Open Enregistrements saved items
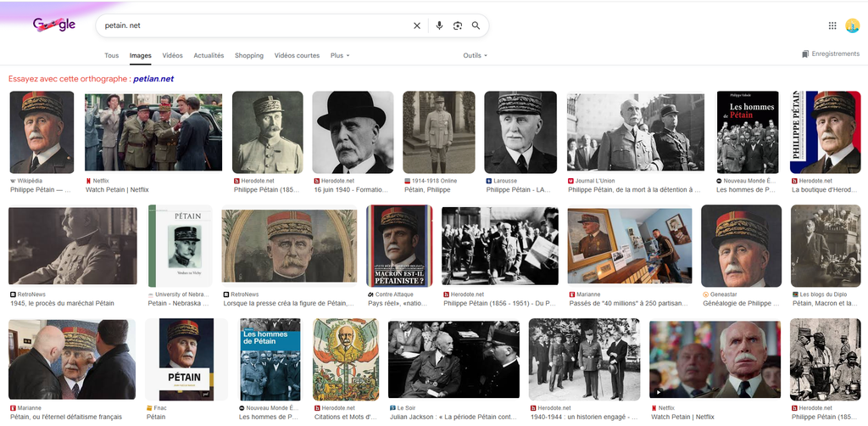Viewport: 868px width, 426px height. pos(830,54)
